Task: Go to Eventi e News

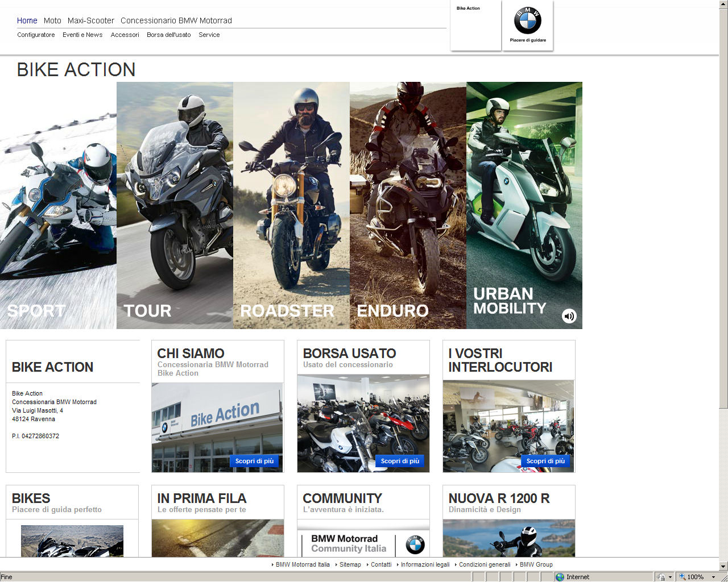Action: click(x=82, y=35)
